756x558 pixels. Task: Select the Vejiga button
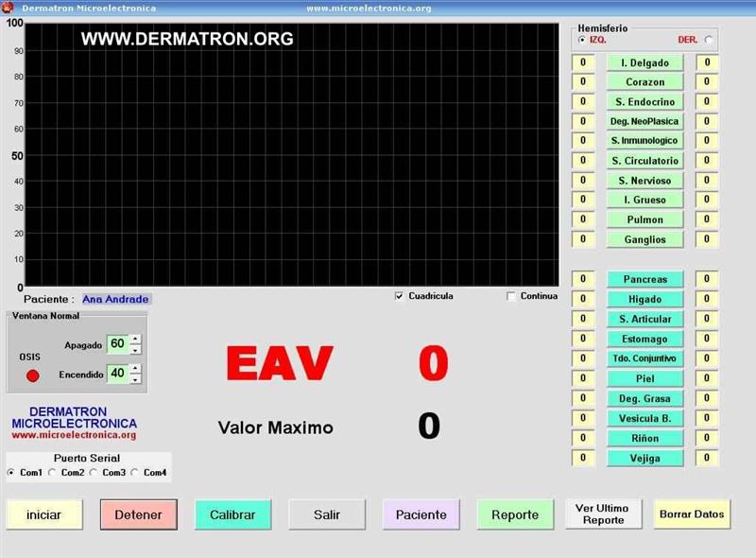(x=645, y=458)
